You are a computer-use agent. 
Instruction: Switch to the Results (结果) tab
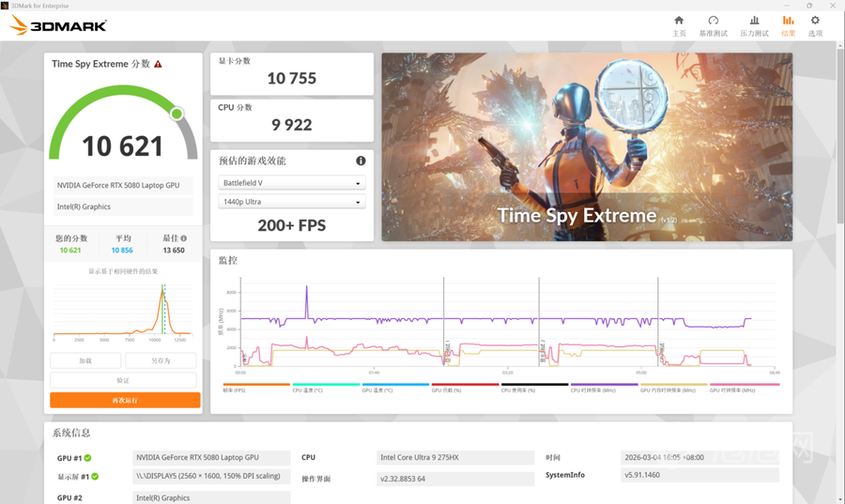tap(788, 25)
